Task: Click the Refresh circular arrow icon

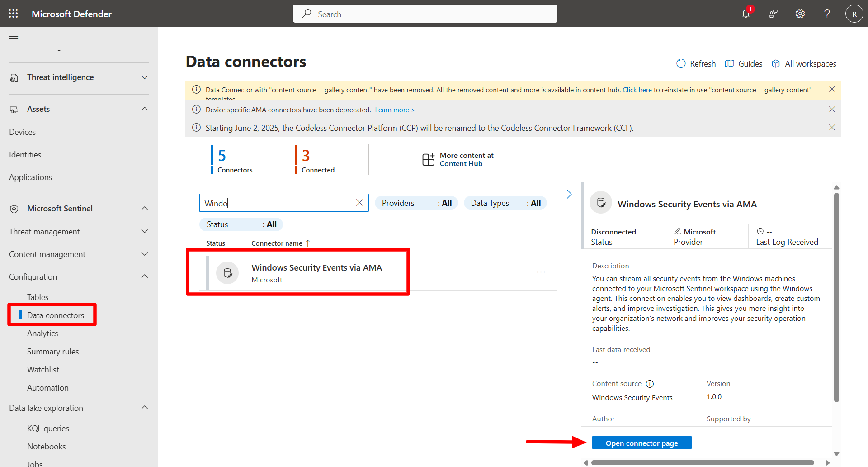Action: coord(681,64)
